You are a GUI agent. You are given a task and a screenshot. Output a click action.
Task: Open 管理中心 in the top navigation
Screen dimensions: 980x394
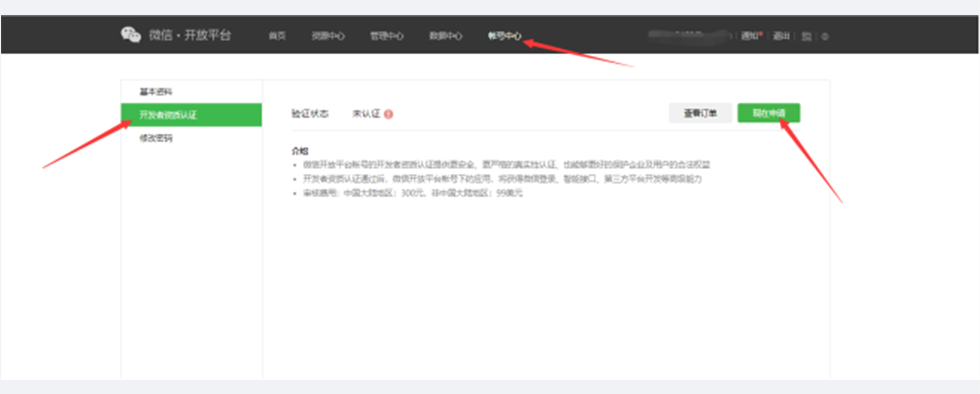[x=386, y=36]
